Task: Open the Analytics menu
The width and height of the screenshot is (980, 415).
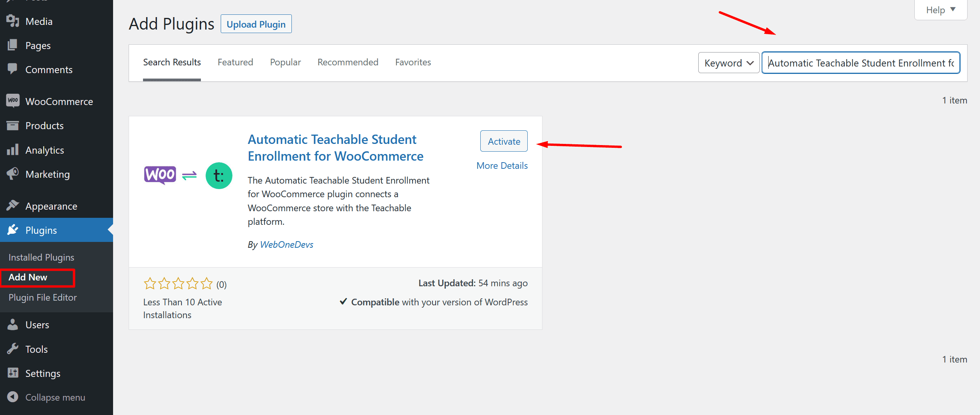Action: coord(56,150)
